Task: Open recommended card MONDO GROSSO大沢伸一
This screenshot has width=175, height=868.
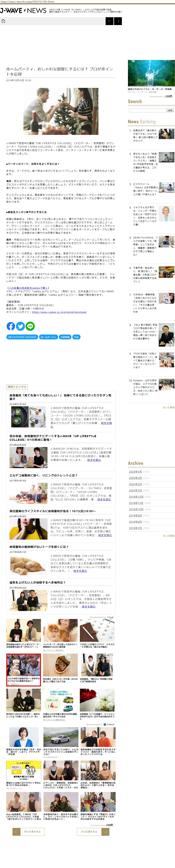Action: click(23, 704)
